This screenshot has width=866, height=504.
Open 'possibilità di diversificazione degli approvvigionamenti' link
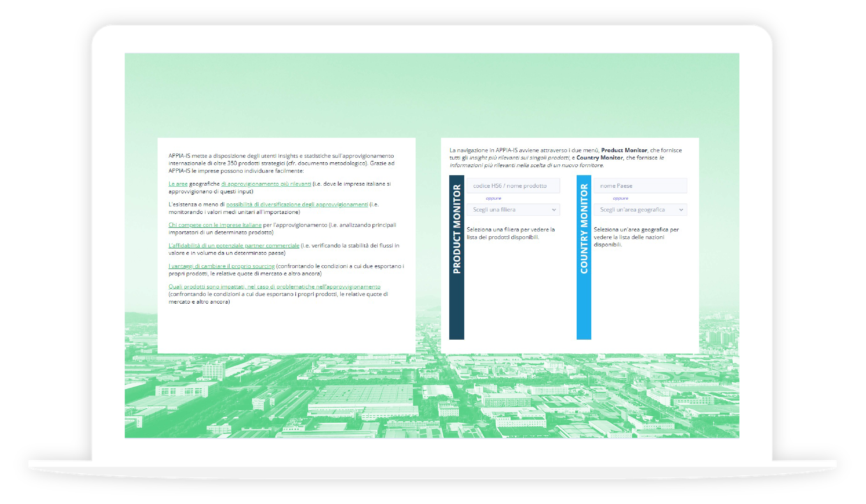click(x=297, y=205)
